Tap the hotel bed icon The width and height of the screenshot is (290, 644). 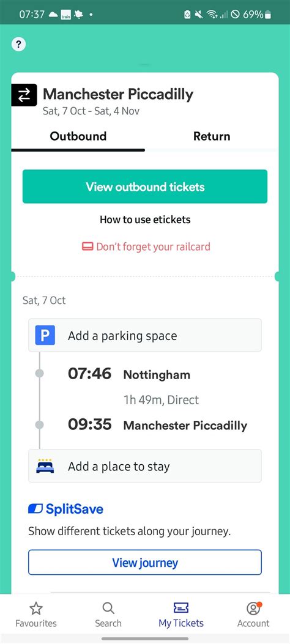pyautogui.click(x=45, y=466)
